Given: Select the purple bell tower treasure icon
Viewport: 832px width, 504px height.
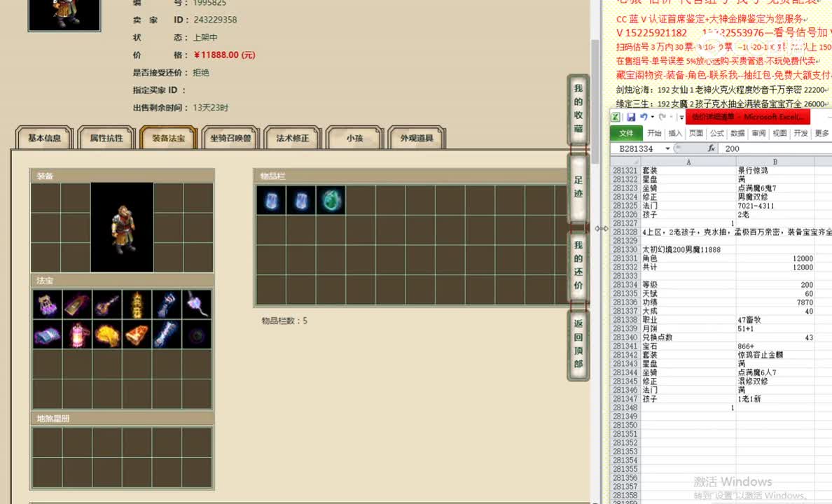Looking at the screenshot, I should click(x=47, y=304).
